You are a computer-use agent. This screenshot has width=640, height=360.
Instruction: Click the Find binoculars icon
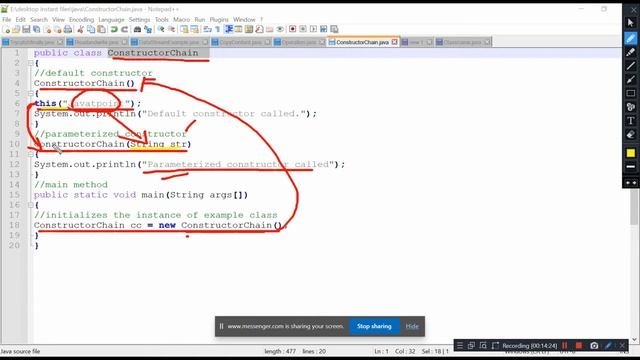137,29
